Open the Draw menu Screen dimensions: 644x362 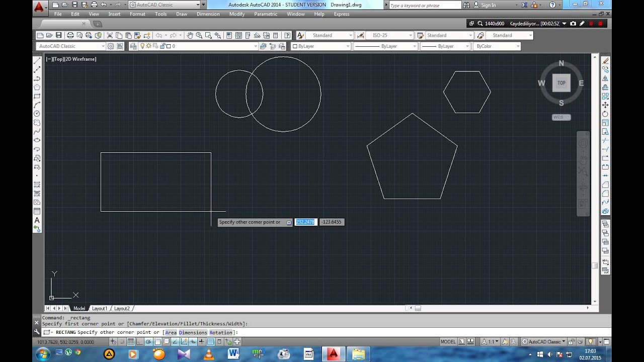pyautogui.click(x=182, y=14)
